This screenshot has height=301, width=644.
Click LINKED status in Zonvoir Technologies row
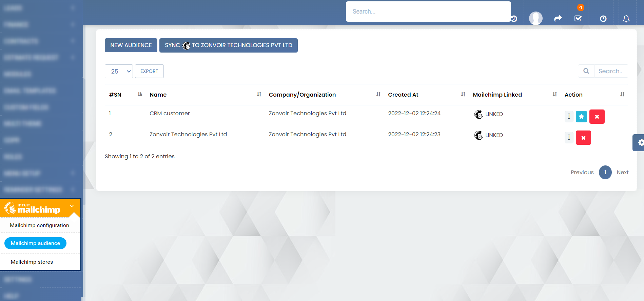click(x=494, y=135)
